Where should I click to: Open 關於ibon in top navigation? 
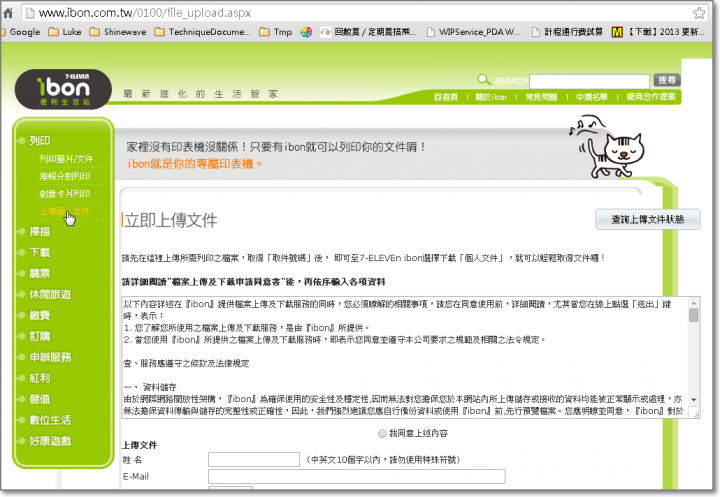pos(491,97)
